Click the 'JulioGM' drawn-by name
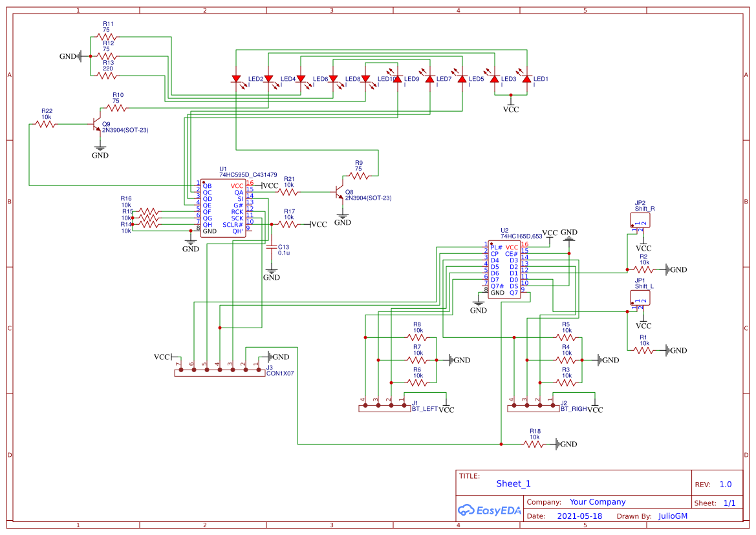756x535 pixels. 673,516
